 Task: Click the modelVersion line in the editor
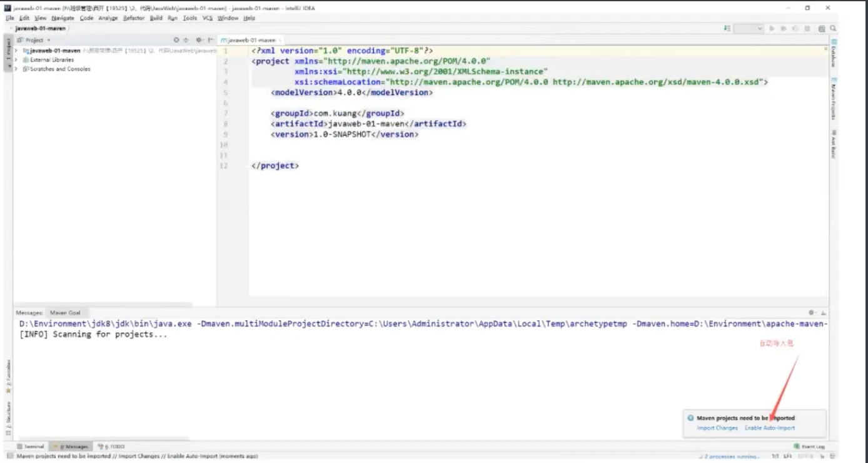352,93
